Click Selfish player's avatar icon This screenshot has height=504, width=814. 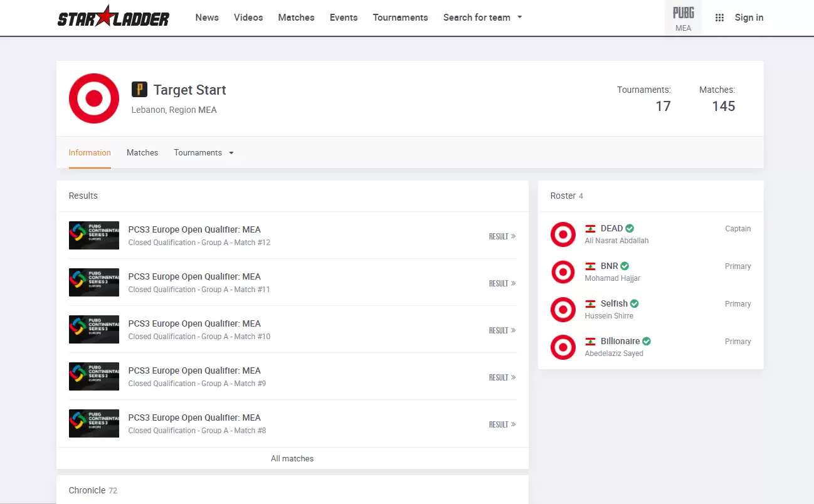563,310
